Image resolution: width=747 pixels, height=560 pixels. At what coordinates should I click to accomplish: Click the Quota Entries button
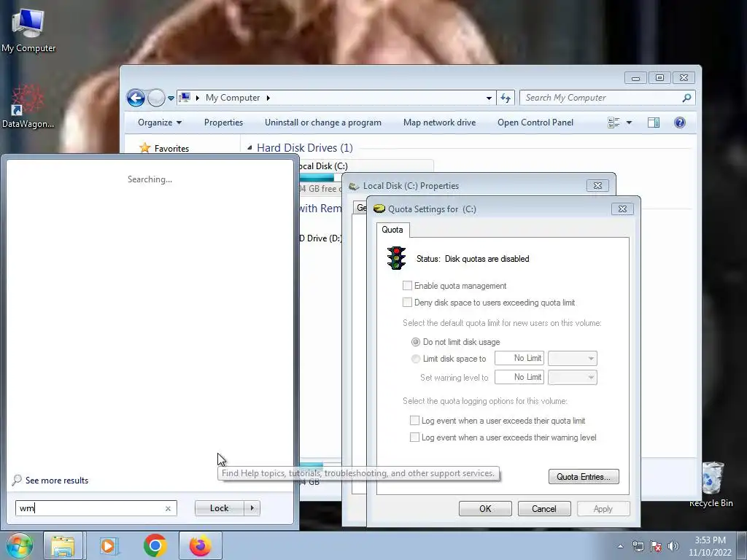click(584, 477)
